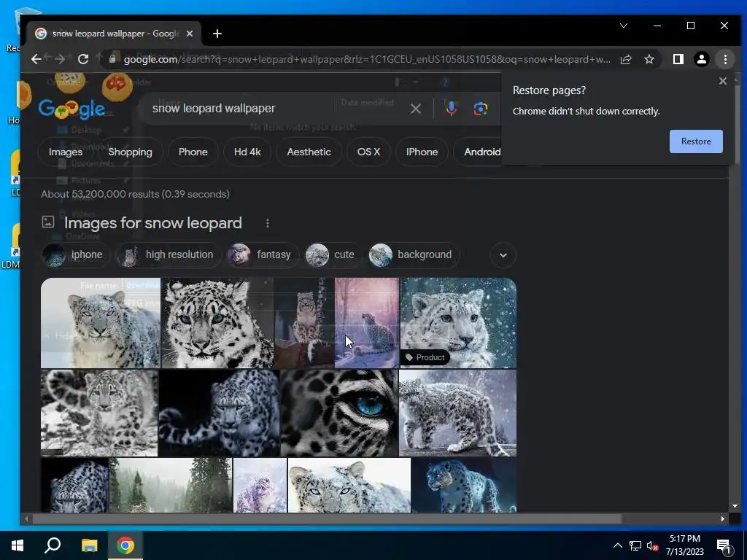Close the snow leopard wallpaper tab
The image size is (747, 560).
pyautogui.click(x=190, y=34)
